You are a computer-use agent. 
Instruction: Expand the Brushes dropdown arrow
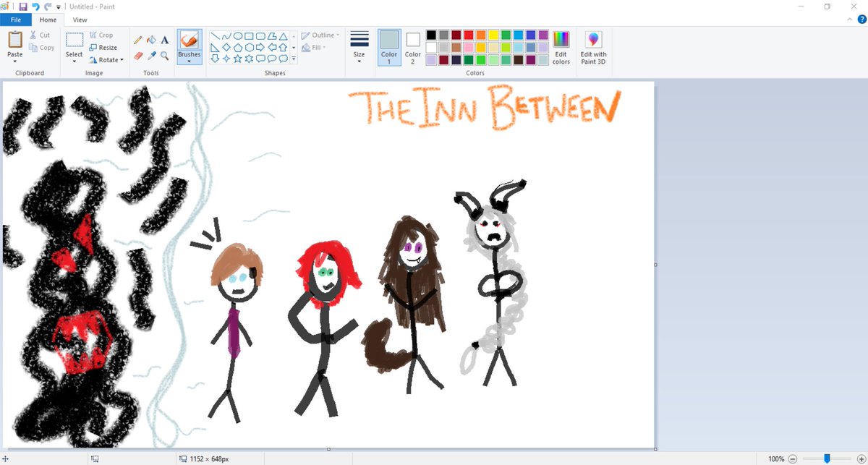pos(190,61)
